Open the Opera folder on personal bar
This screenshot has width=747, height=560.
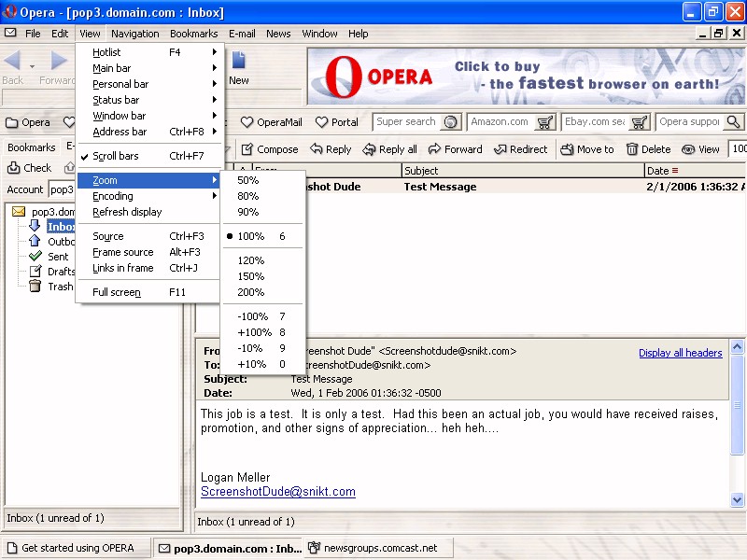[x=28, y=122]
